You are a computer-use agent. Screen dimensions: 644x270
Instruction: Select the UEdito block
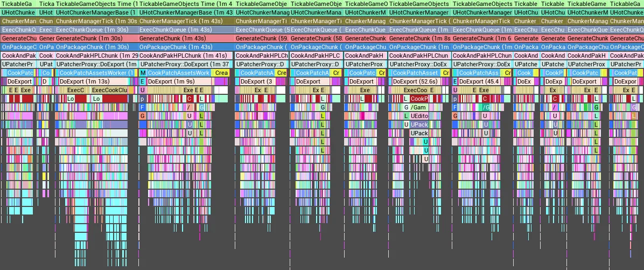[x=419, y=116]
